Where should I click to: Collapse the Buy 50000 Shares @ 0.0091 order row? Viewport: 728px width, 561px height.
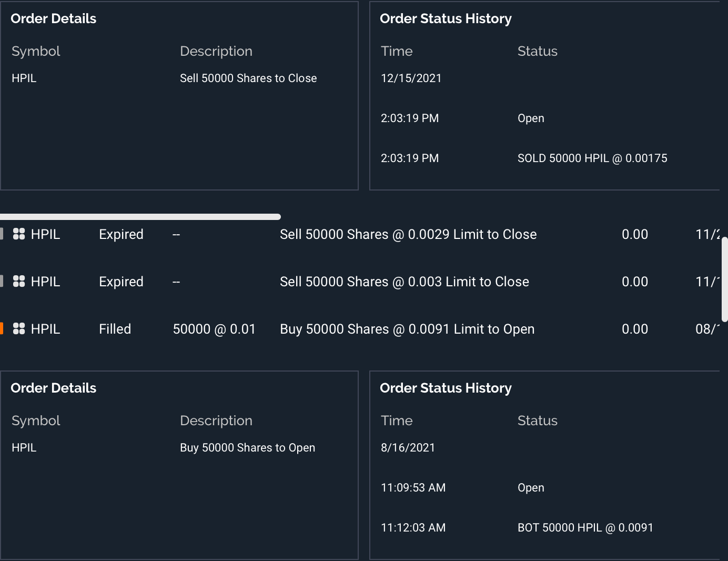407,329
